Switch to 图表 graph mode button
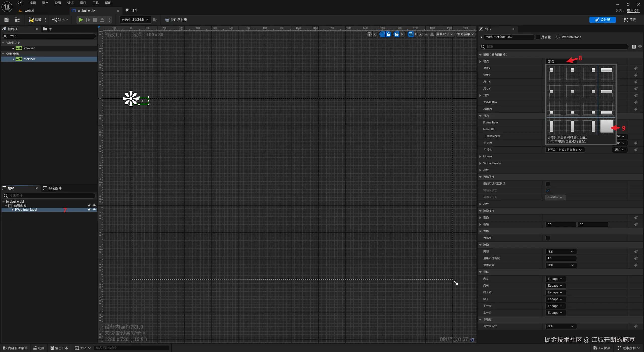This screenshot has height=352, width=644. click(x=630, y=20)
